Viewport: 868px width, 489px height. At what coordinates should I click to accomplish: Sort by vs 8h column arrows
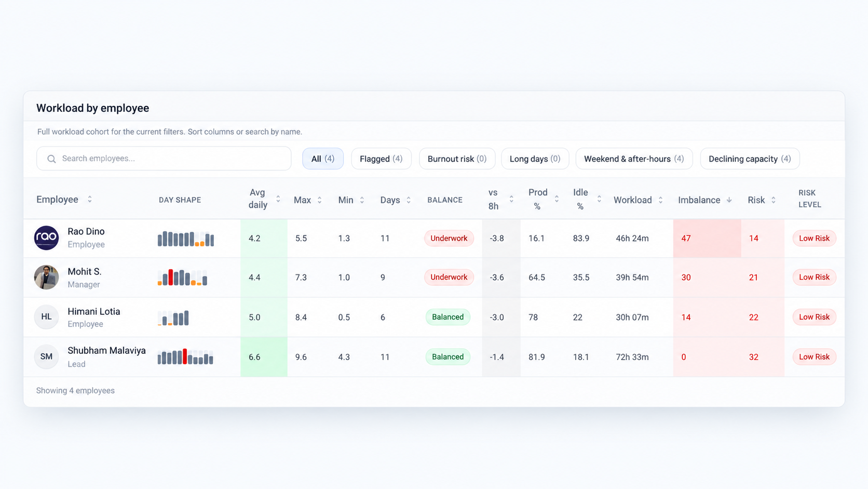(511, 200)
